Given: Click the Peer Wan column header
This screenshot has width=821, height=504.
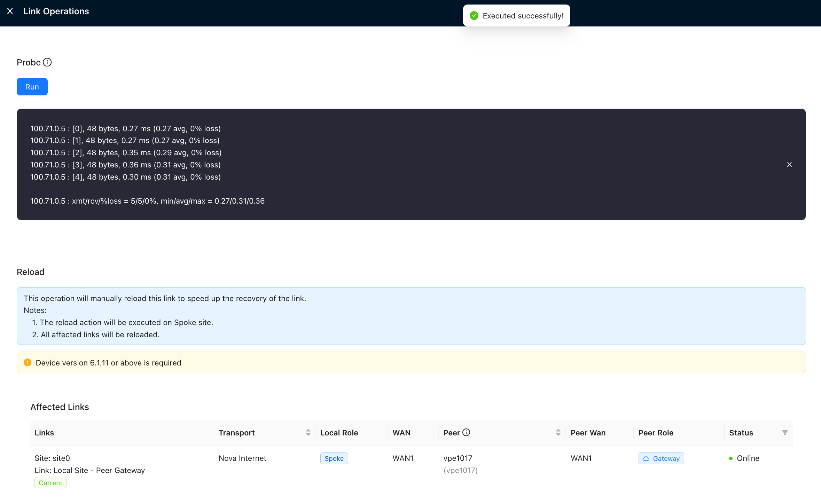Looking at the screenshot, I should click(588, 433).
